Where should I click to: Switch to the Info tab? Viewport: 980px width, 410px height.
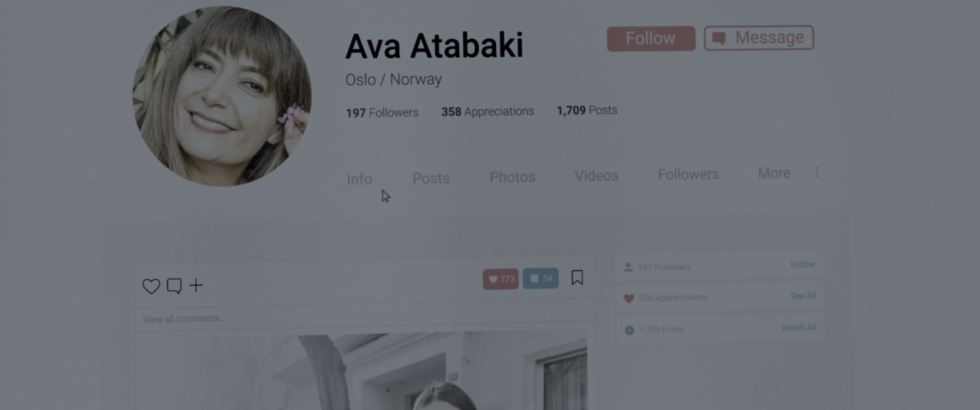point(360,179)
